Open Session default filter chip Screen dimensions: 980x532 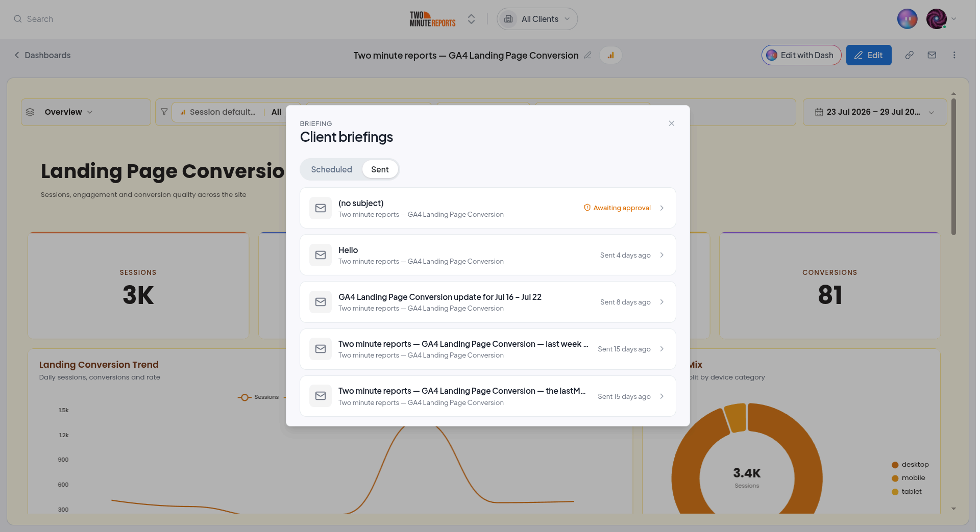click(x=230, y=112)
